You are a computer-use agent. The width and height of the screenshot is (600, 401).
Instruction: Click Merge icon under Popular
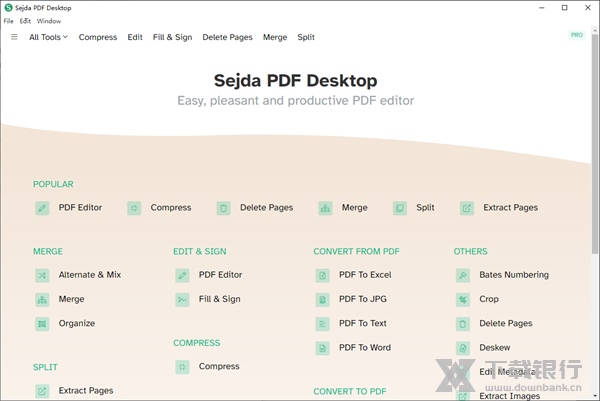click(x=325, y=208)
